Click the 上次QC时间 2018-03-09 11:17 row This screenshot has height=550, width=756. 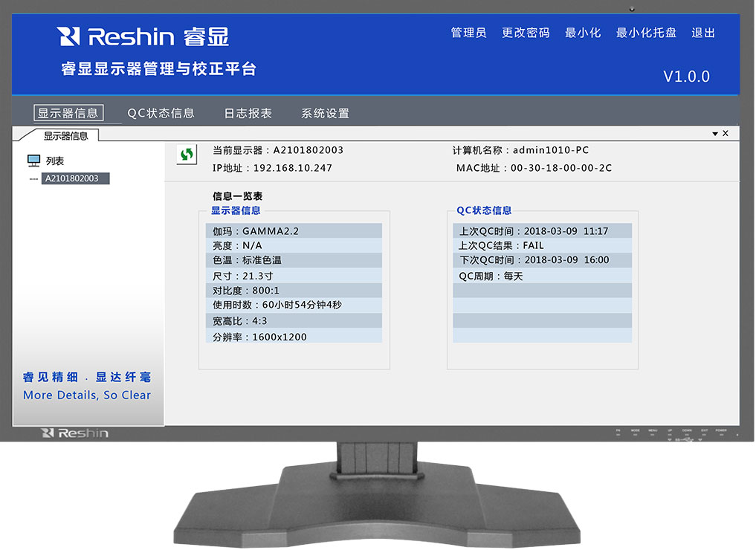pos(543,231)
